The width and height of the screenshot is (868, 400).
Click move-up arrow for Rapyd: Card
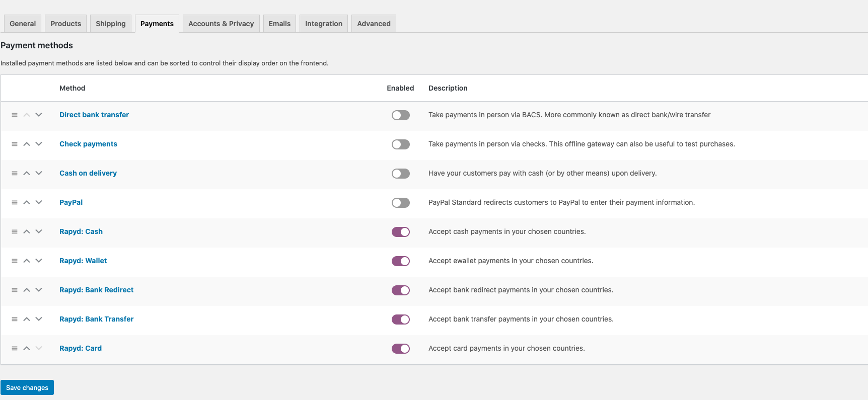pyautogui.click(x=27, y=349)
